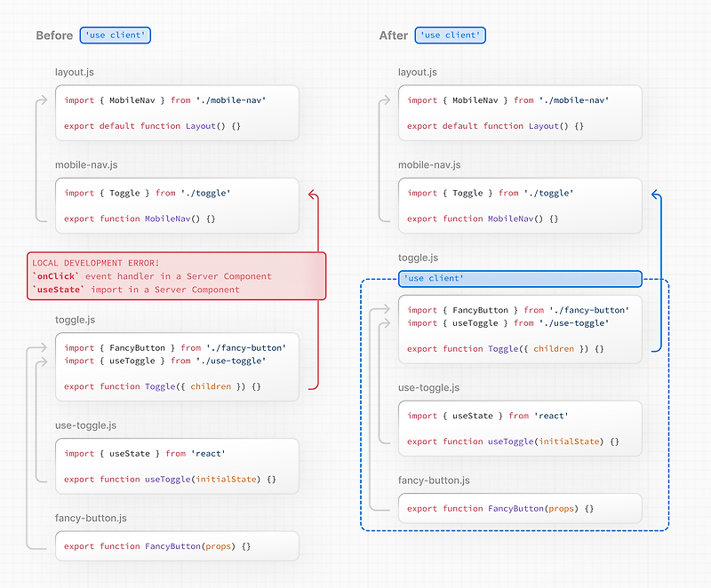Click the toggle.js heading in the After column
Image resolution: width=711 pixels, height=588 pixels.
click(419, 257)
